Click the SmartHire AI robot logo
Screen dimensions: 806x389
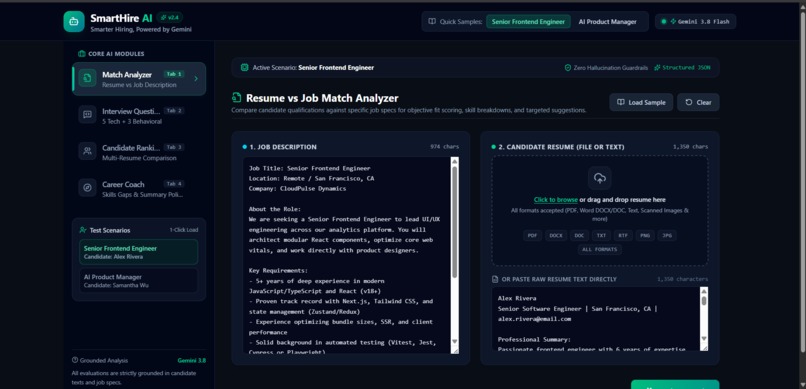(74, 22)
